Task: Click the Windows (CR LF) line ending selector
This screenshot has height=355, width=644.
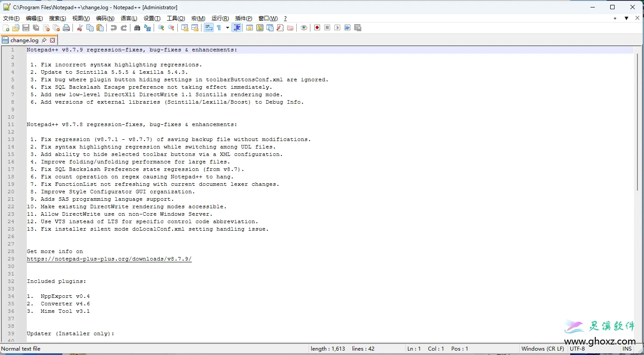Action: 543,349
